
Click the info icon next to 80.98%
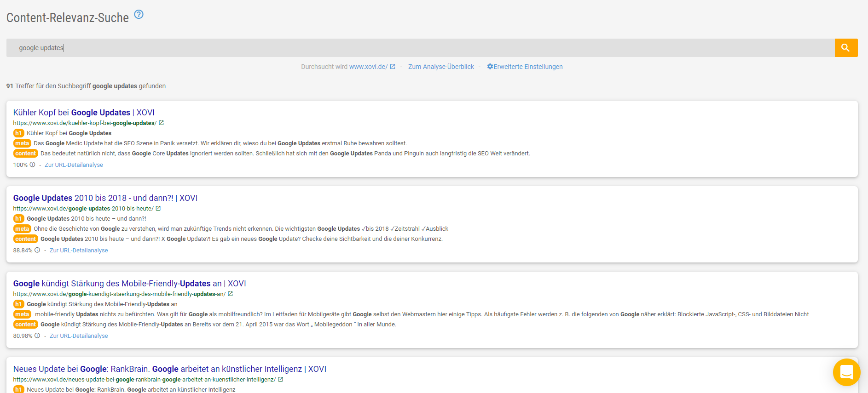click(37, 336)
